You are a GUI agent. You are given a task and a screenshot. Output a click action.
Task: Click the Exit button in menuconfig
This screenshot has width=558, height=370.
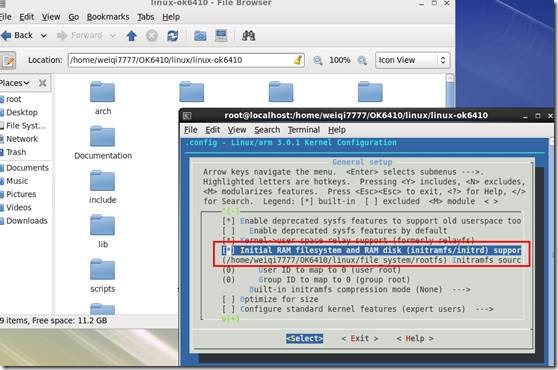click(360, 338)
